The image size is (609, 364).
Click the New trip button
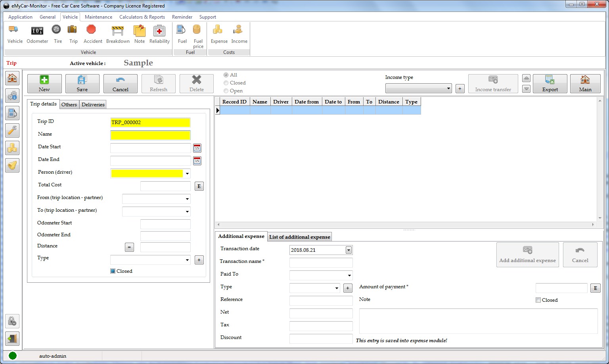point(44,84)
